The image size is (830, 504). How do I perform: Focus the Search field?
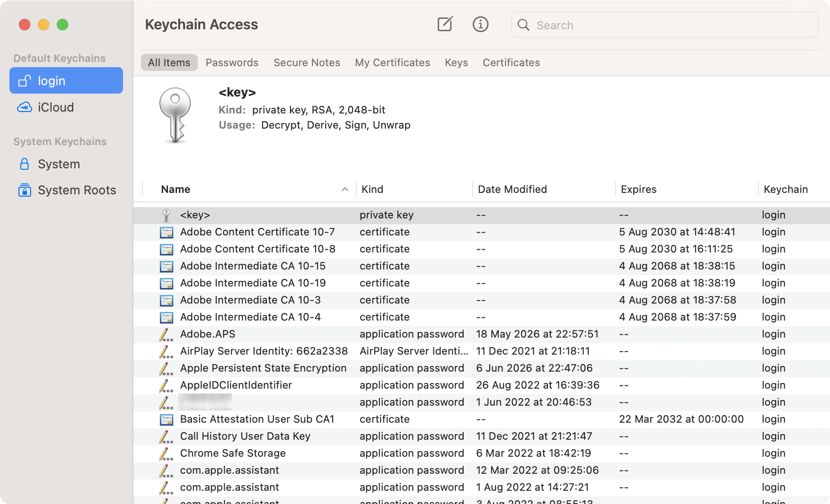(664, 25)
